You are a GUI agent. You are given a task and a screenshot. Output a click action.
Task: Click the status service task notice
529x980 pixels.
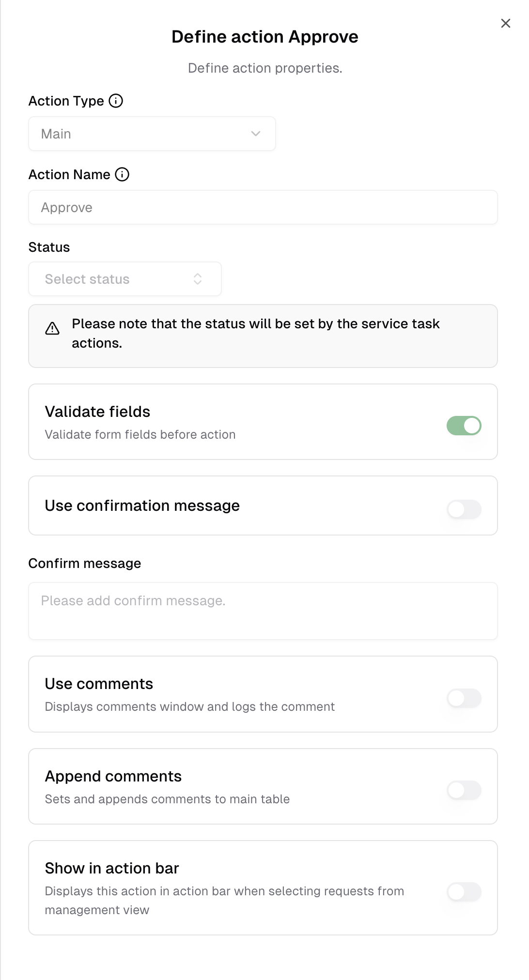[256, 333]
